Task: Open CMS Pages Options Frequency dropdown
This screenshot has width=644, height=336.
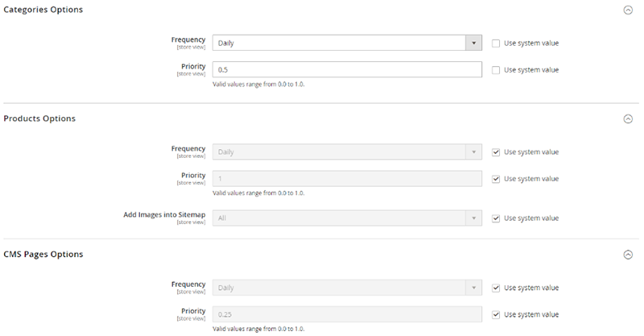Action: (347, 288)
